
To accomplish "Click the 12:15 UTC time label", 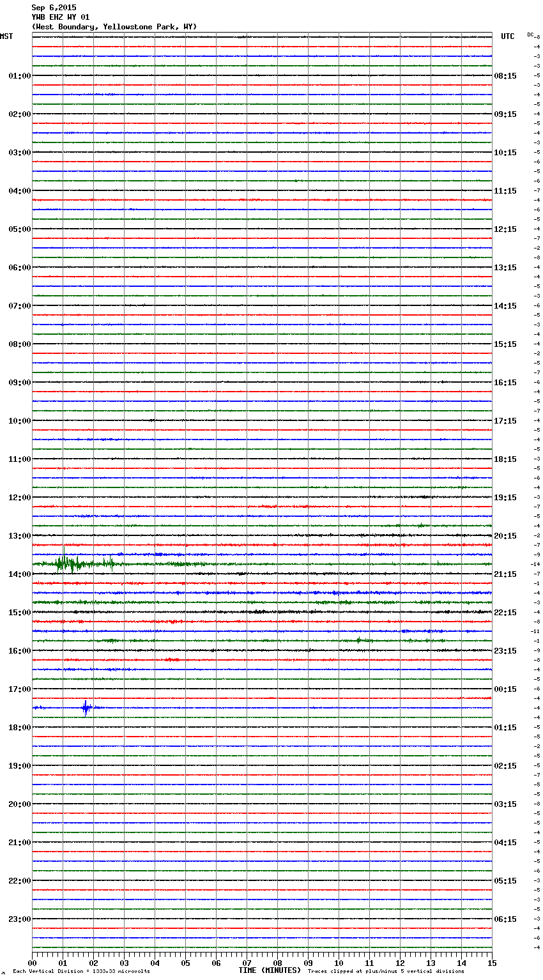I will point(505,229).
